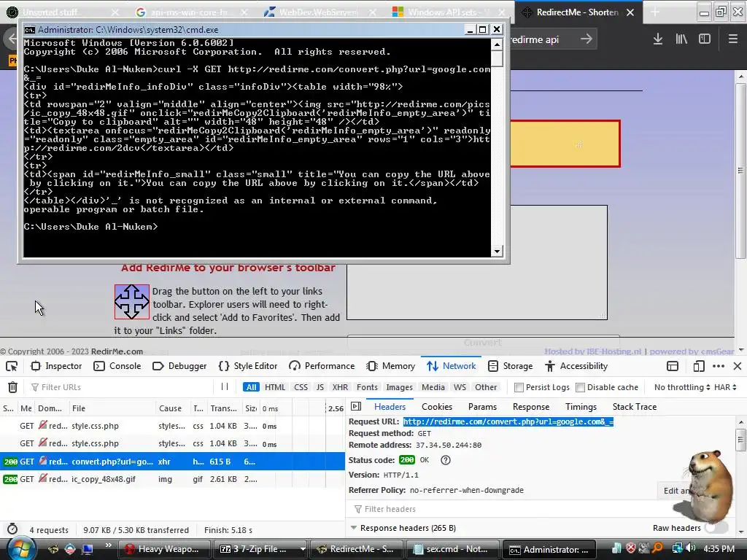
Task: Open the Windows Start orb
Action: click(20, 548)
